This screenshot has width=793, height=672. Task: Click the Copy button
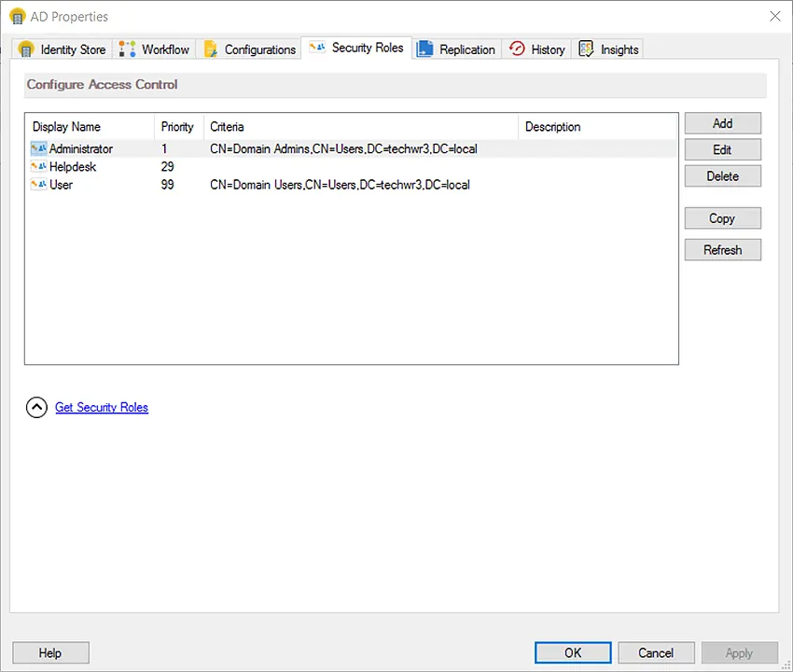[723, 218]
